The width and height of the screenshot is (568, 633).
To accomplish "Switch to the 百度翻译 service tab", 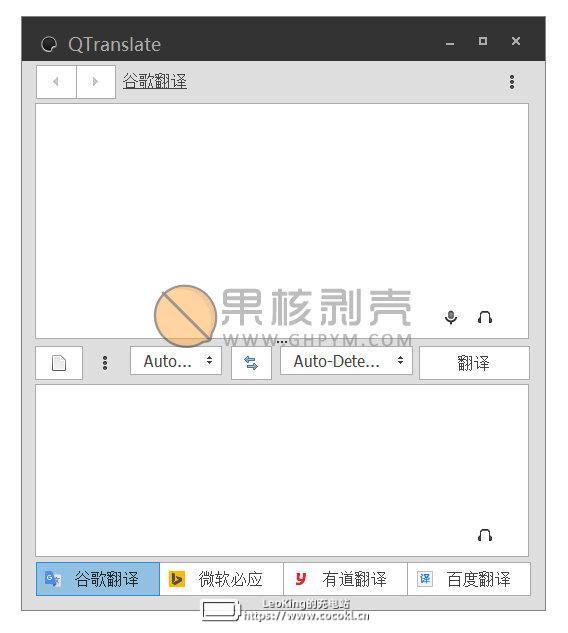I will pos(469,579).
